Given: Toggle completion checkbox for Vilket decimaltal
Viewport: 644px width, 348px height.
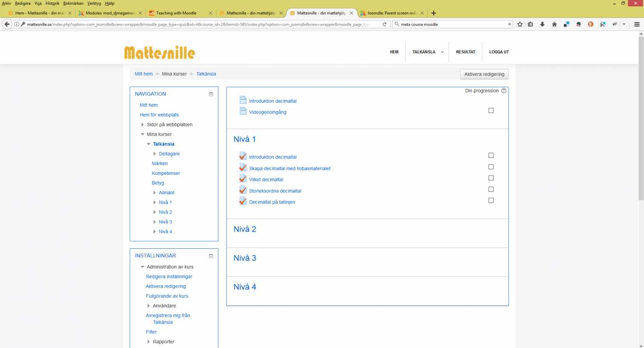Looking at the screenshot, I should [x=491, y=178].
